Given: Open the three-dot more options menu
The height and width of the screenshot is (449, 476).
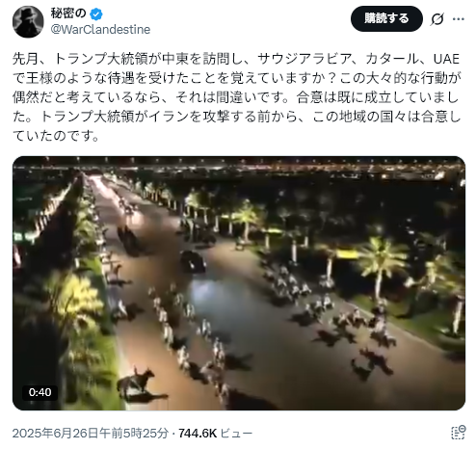Looking at the screenshot, I should [459, 19].
